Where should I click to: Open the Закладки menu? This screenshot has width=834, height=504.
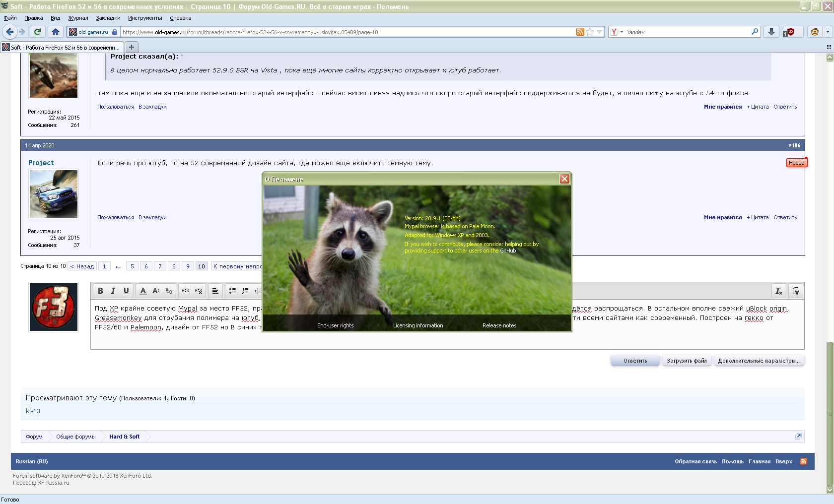(x=108, y=18)
